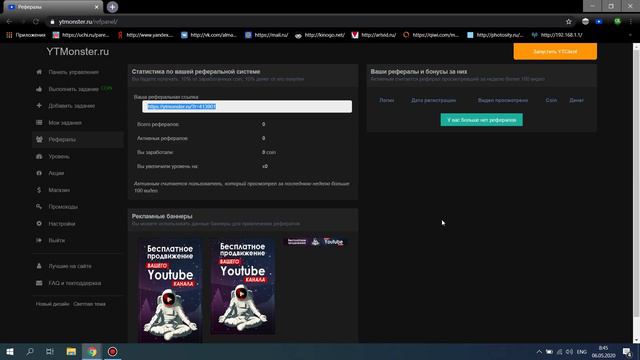Reload the page with refresh icon

point(36,22)
